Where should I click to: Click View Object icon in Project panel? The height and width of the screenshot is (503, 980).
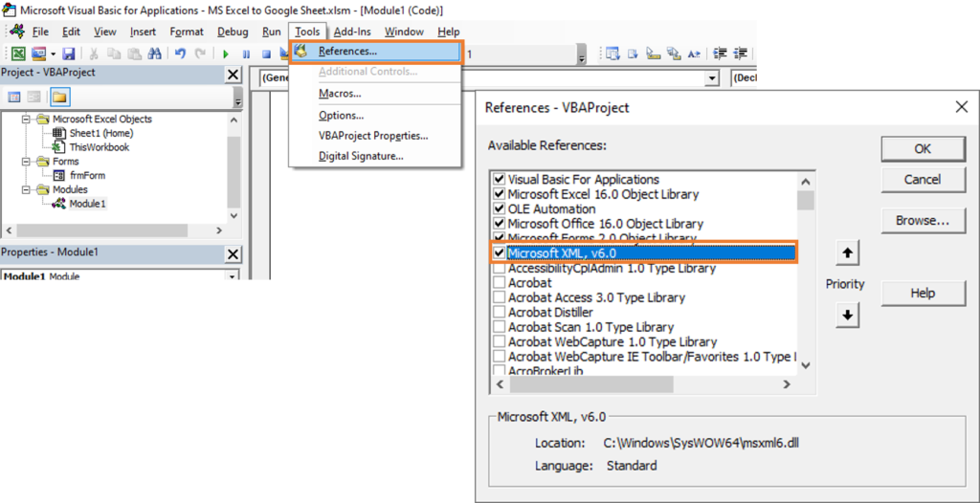(33, 97)
